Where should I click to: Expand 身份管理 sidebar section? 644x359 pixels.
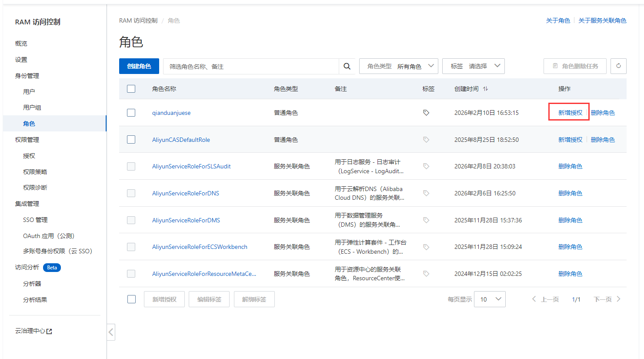pyautogui.click(x=27, y=76)
